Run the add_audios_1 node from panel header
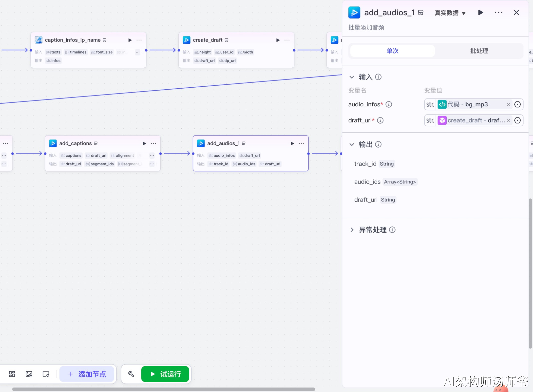The image size is (533, 392). click(480, 13)
